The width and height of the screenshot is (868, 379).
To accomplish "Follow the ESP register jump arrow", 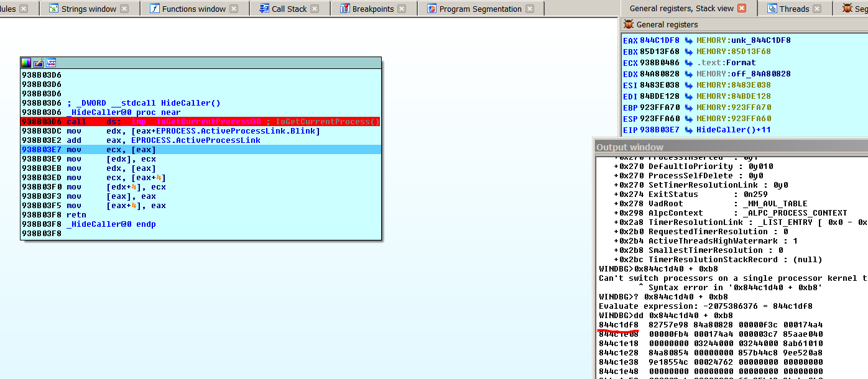I will [688, 119].
